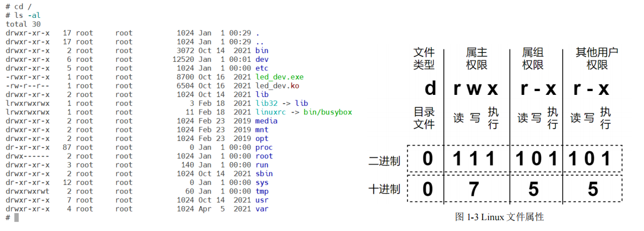
Task: Click the 'dev' directory name
Action: (261, 59)
